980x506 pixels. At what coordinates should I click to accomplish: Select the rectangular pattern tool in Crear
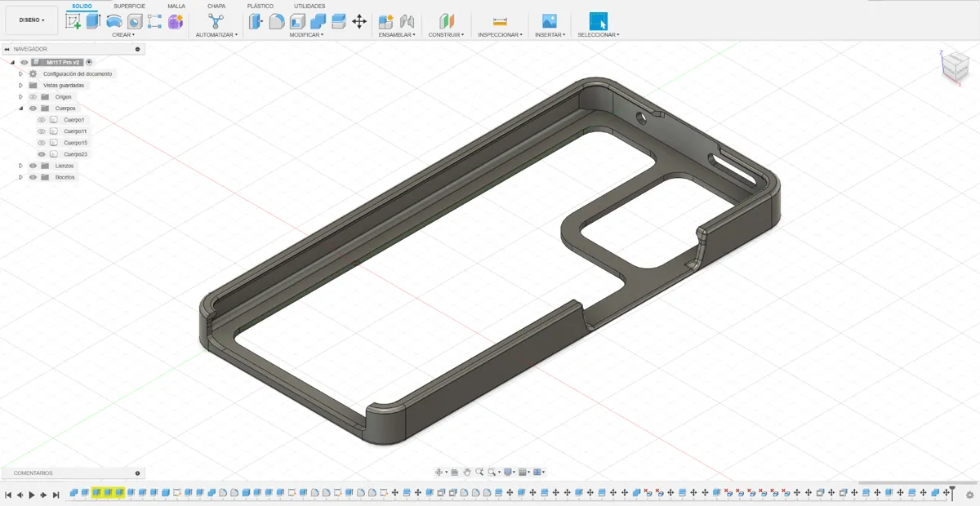(154, 22)
